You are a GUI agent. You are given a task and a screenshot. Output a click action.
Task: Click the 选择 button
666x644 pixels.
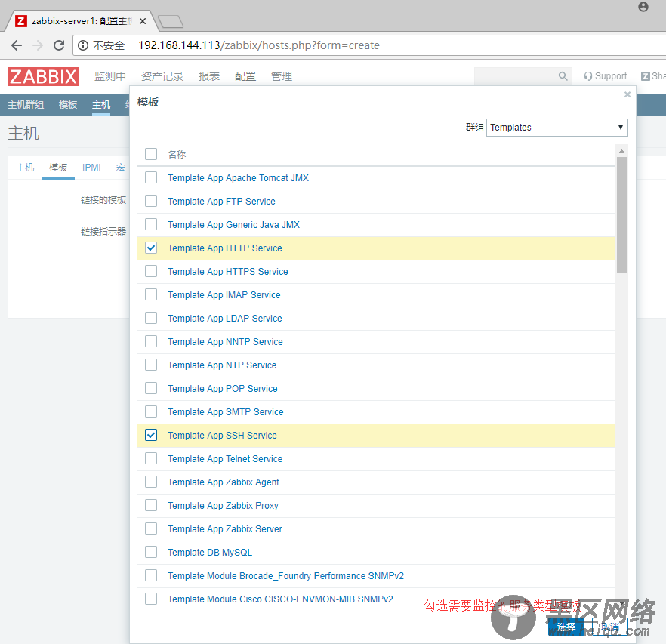tap(566, 627)
